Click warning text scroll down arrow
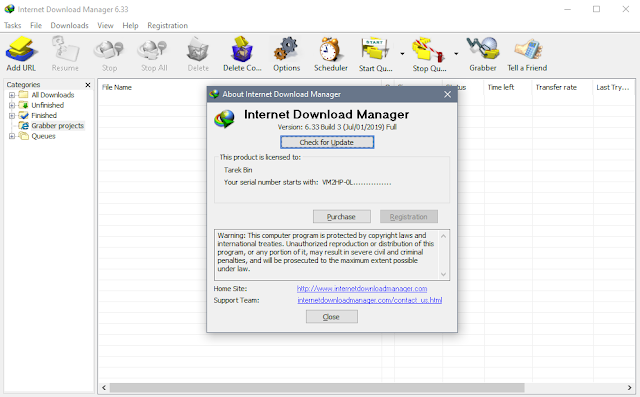Viewport: 640px width, 397px height. pyautogui.click(x=443, y=274)
